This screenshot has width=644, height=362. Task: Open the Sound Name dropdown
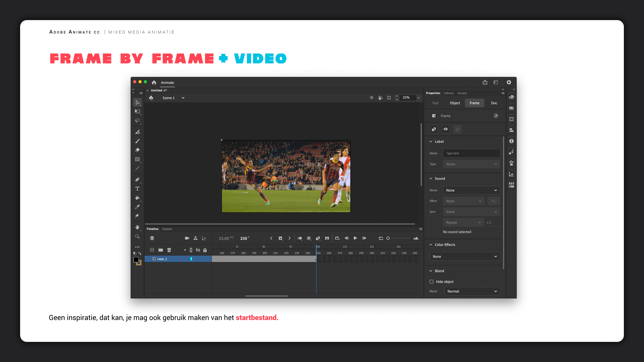pyautogui.click(x=471, y=190)
